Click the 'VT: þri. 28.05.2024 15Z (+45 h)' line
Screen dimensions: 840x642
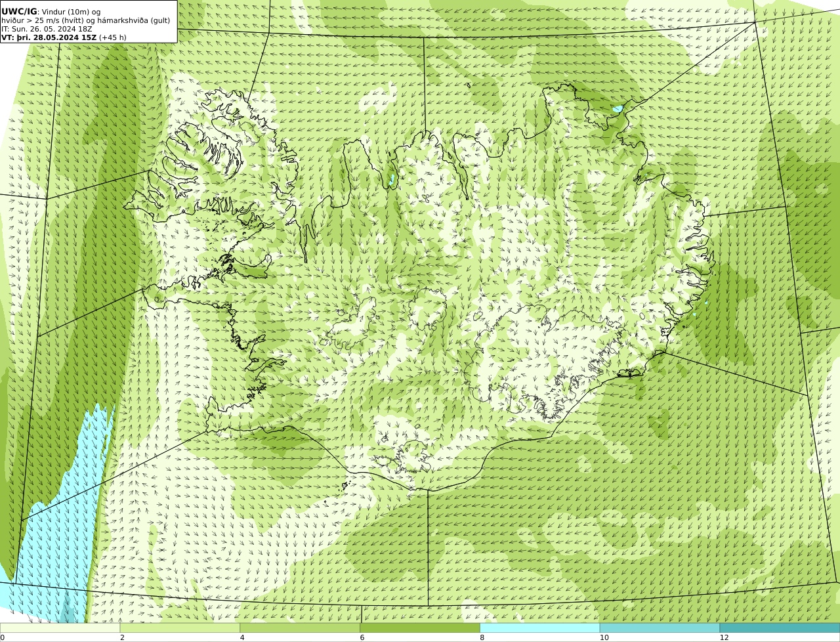64,37
